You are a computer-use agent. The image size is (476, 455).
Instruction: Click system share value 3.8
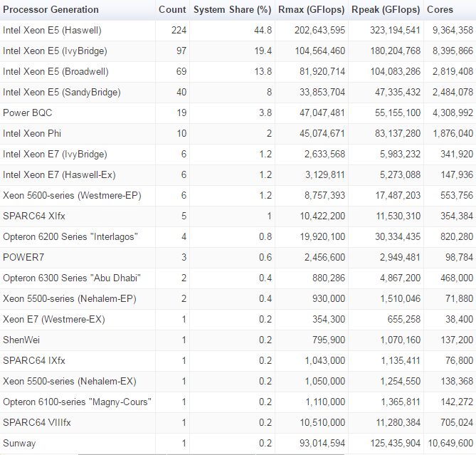click(265, 113)
